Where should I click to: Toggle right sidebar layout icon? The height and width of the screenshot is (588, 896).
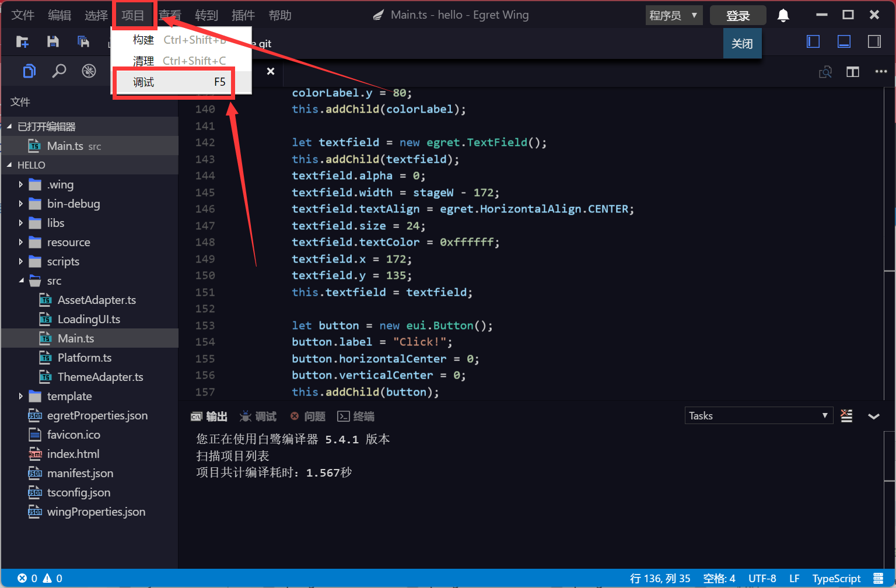874,41
